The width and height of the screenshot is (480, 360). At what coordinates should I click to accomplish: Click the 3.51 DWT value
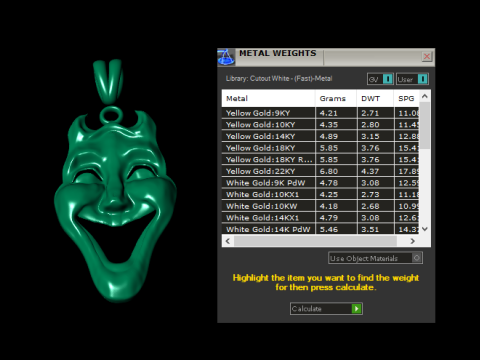(x=370, y=229)
